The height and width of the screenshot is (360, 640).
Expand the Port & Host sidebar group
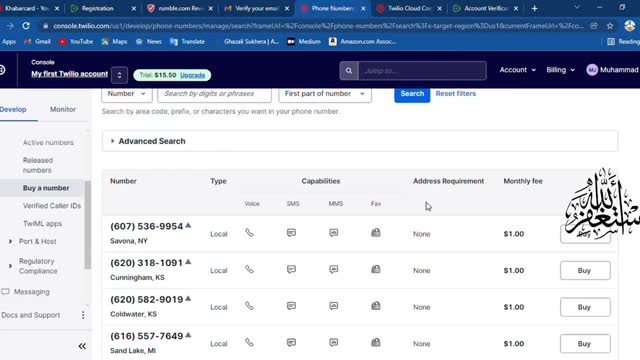click(10, 241)
